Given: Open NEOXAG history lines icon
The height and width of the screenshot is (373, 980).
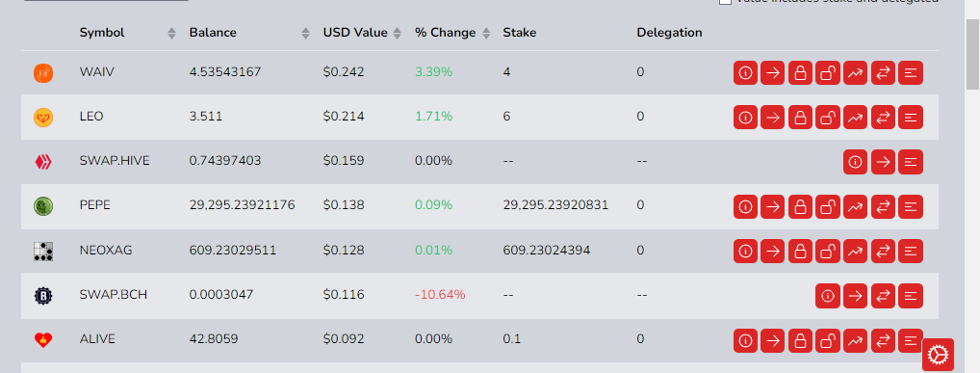Looking at the screenshot, I should point(911,251).
